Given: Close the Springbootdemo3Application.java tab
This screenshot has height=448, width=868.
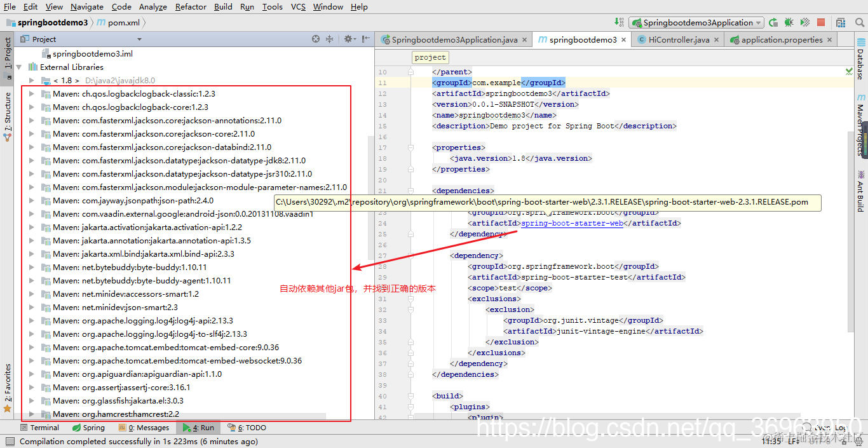Looking at the screenshot, I should pyautogui.click(x=524, y=39).
